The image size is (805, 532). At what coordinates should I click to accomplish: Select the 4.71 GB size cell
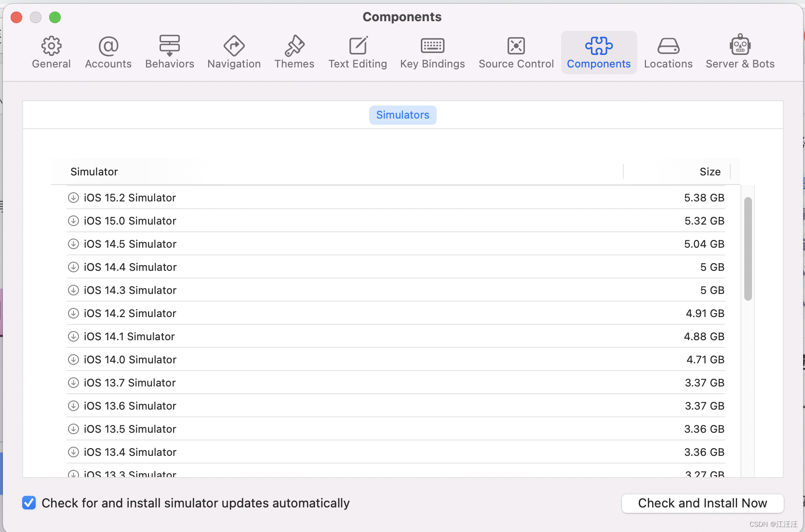coord(705,359)
